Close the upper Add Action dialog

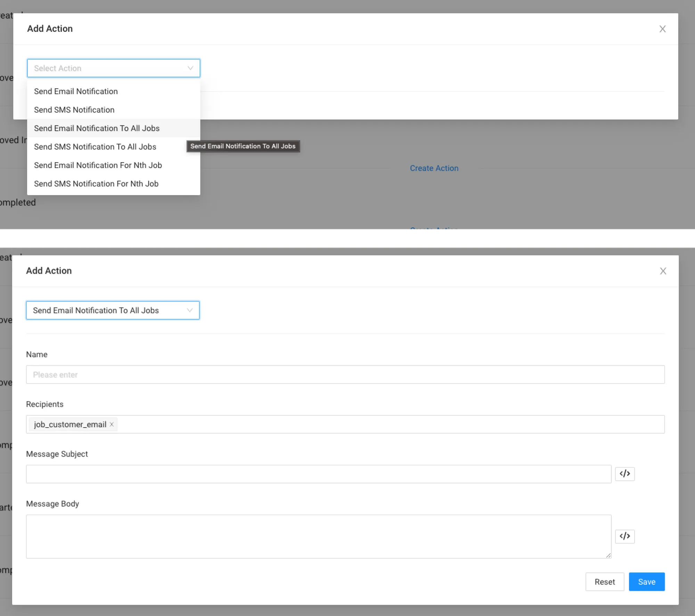(662, 29)
